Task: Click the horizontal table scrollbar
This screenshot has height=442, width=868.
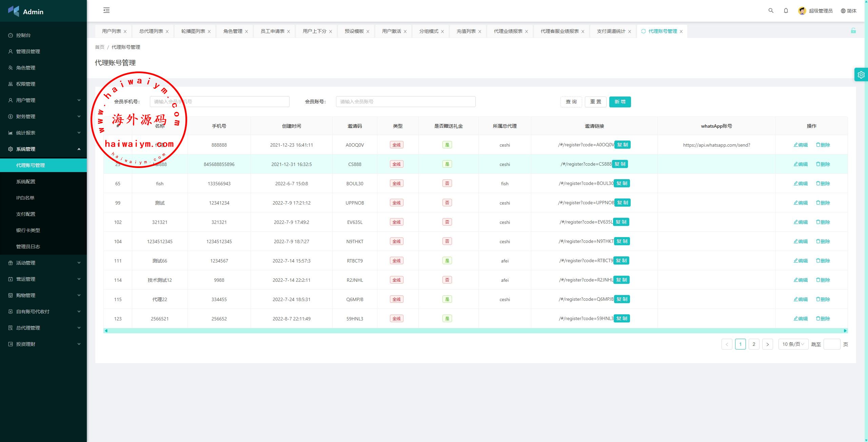Action: click(475, 331)
